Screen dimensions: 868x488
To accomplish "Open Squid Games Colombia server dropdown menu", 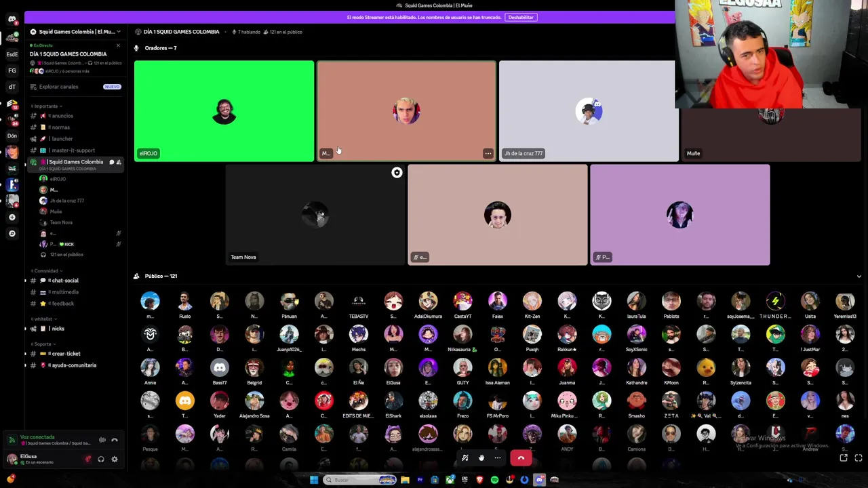I will click(75, 32).
